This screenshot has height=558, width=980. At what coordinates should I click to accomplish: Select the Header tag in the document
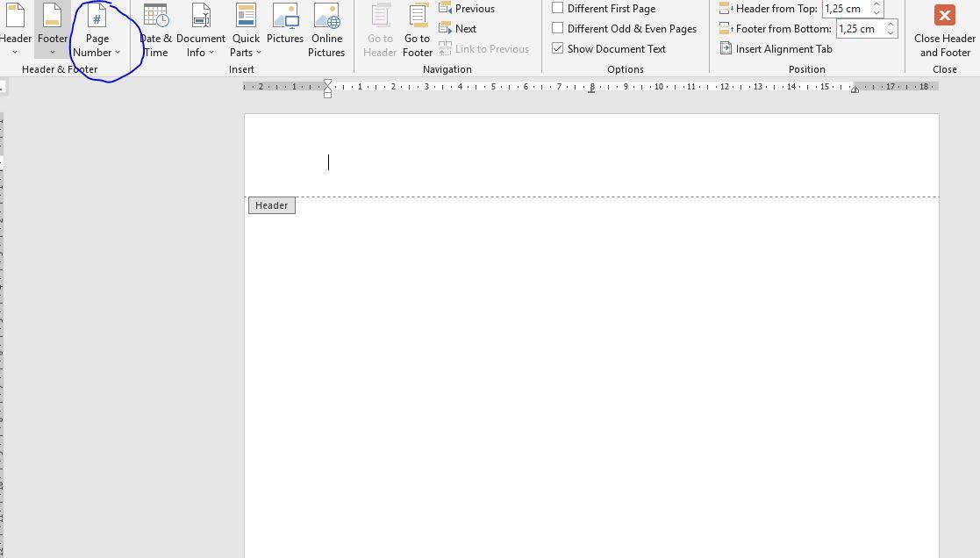coord(271,204)
